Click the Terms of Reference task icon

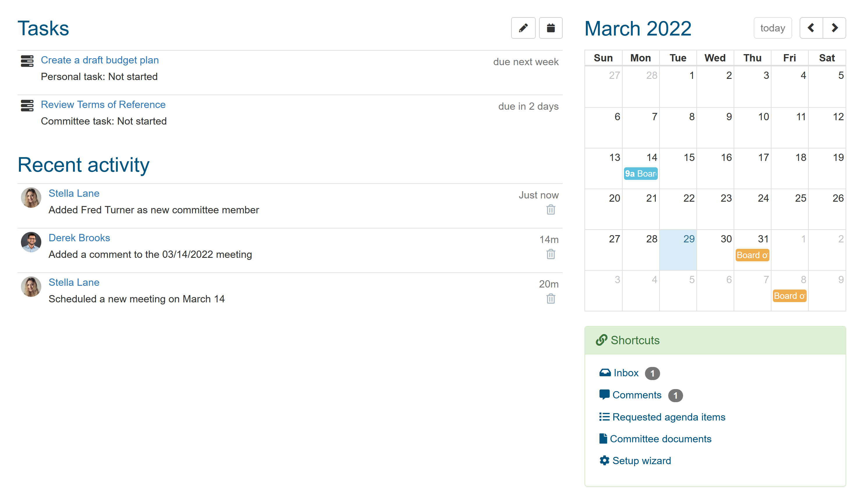coord(27,105)
